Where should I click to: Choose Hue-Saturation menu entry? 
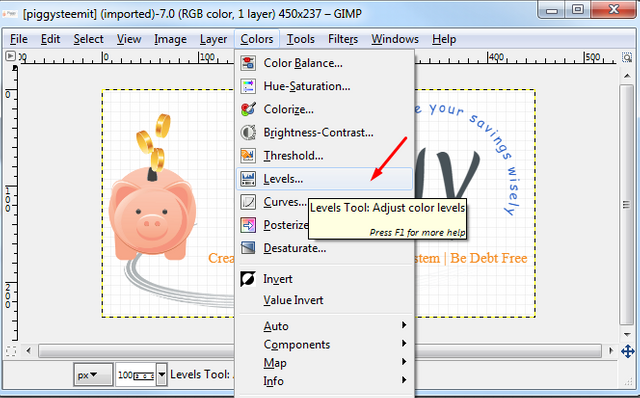pos(325,86)
